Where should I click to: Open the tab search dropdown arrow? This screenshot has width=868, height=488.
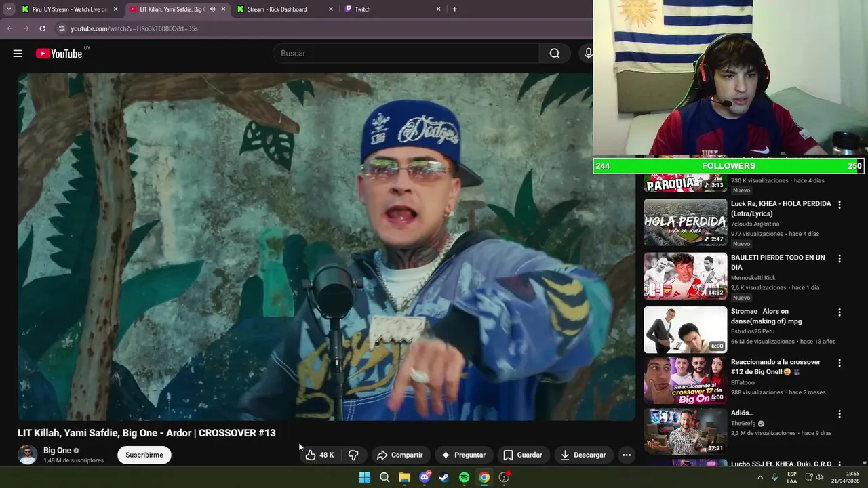(8, 9)
